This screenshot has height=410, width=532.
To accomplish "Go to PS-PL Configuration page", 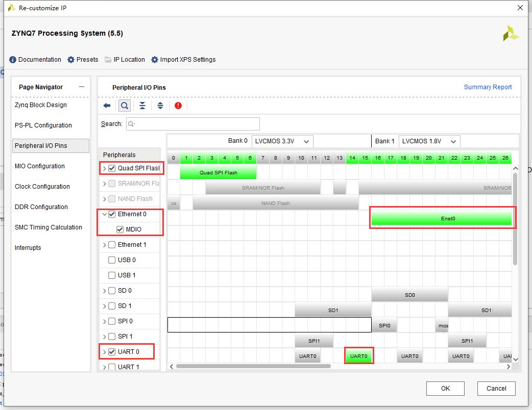I will (43, 125).
